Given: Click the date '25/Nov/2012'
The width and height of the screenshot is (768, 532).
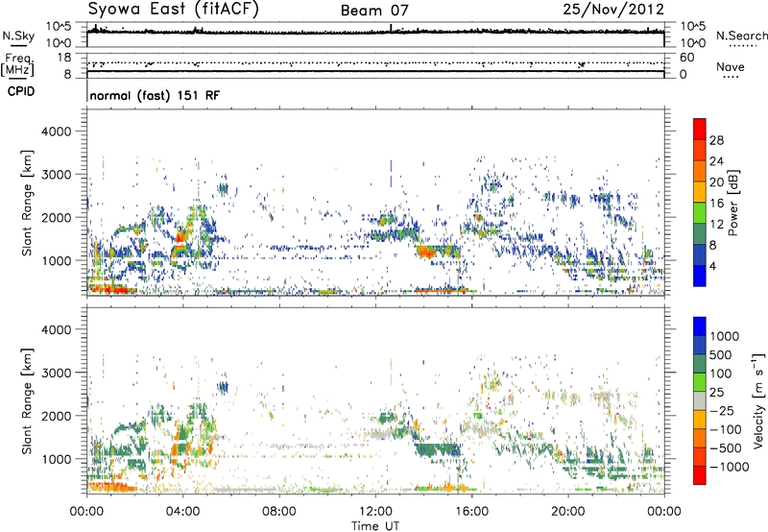Looking at the screenshot, I should (613, 10).
